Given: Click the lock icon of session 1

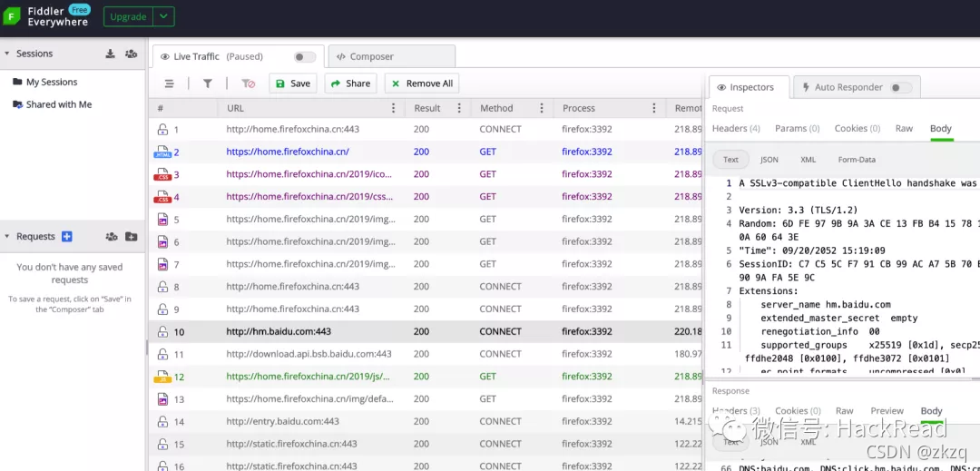Looking at the screenshot, I should pos(162,129).
